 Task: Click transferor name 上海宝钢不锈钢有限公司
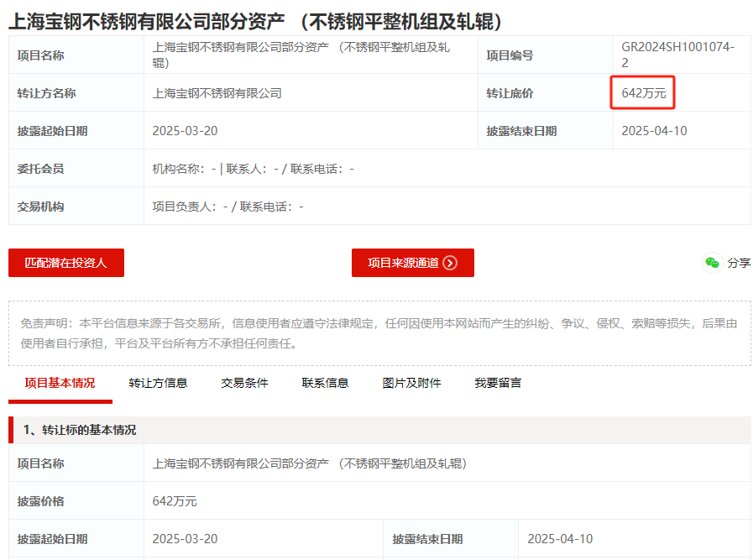tap(217, 93)
